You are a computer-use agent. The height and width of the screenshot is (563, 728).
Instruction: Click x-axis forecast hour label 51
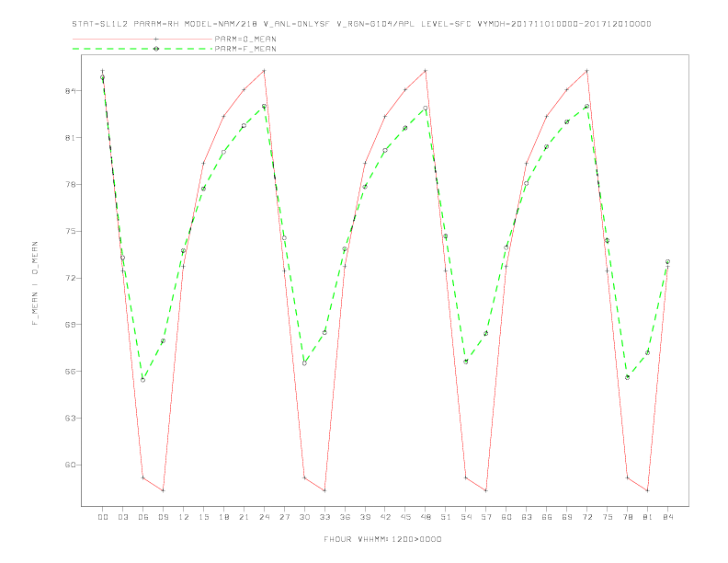coord(446,517)
